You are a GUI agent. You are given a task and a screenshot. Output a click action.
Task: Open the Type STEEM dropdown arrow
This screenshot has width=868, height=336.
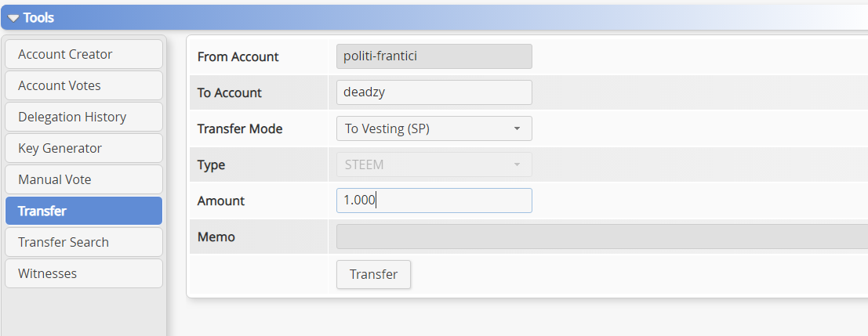(x=517, y=164)
